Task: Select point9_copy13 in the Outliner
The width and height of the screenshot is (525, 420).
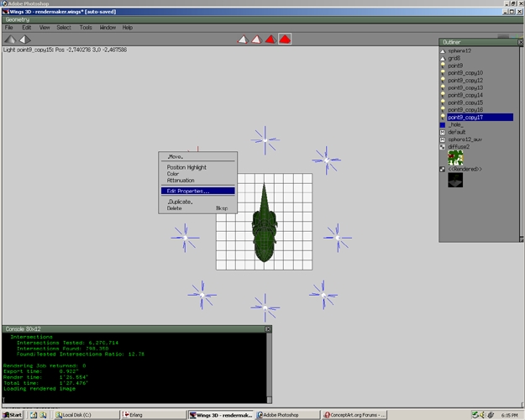Action: coord(465,87)
